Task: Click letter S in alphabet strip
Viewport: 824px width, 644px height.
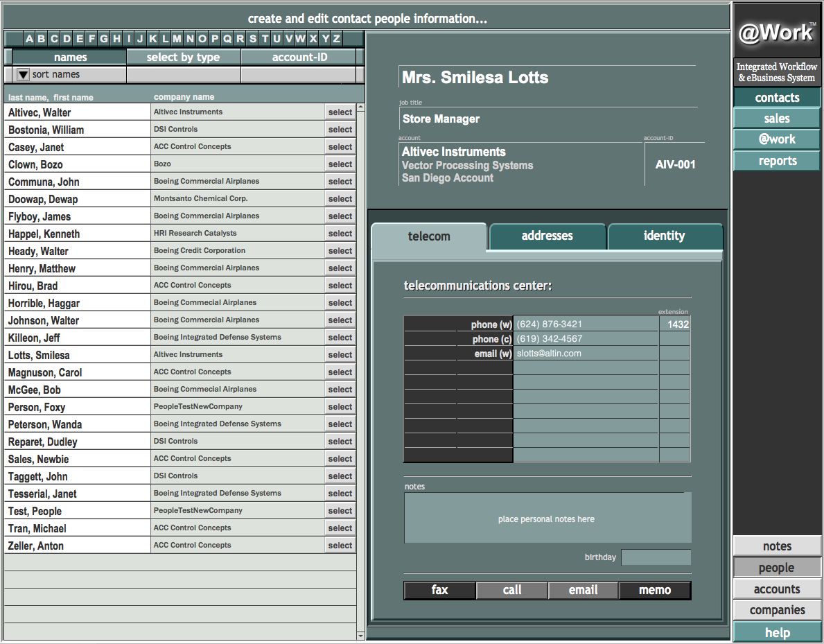Action: coord(253,39)
